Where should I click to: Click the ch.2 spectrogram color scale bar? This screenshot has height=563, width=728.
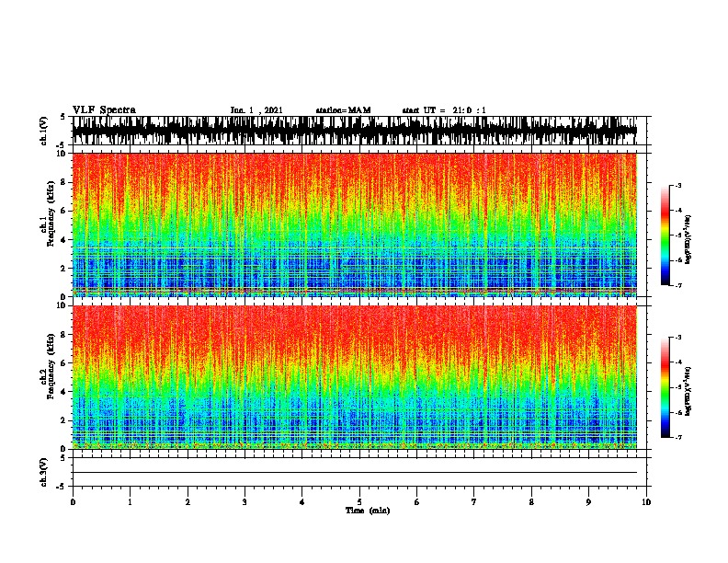(x=665, y=387)
